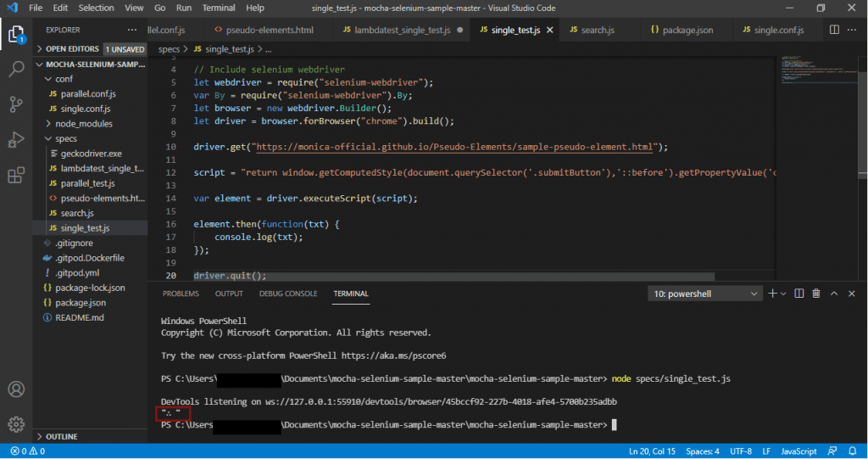The image size is (868, 459).
Task: Click the Accounts icon in activity bar
Action: point(16,389)
